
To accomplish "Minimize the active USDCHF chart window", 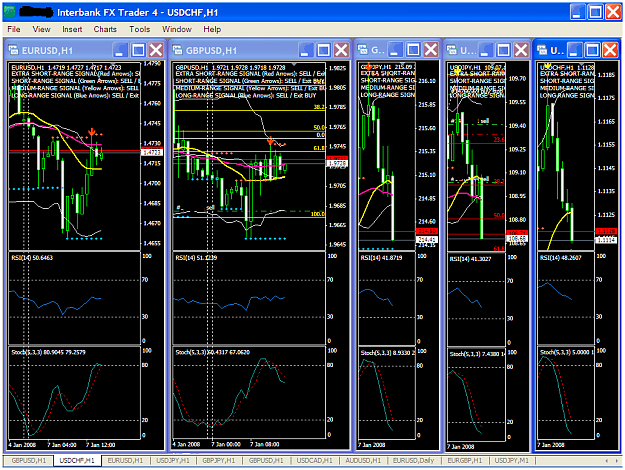I will [575, 50].
